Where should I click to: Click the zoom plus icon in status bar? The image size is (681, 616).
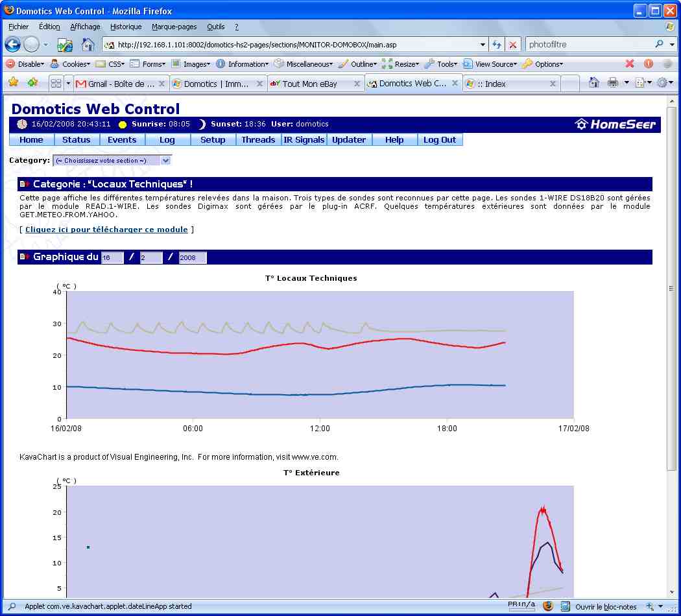point(650,606)
